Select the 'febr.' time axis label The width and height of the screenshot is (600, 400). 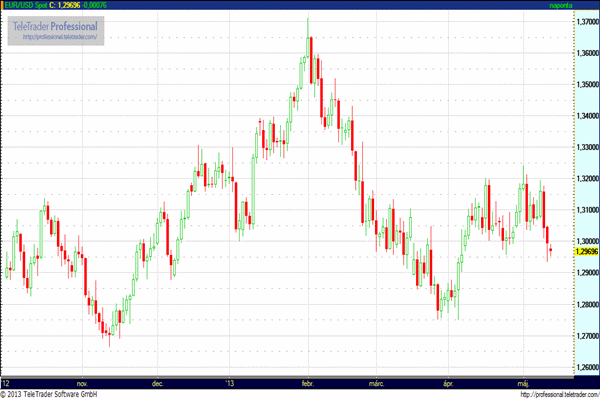click(x=305, y=382)
